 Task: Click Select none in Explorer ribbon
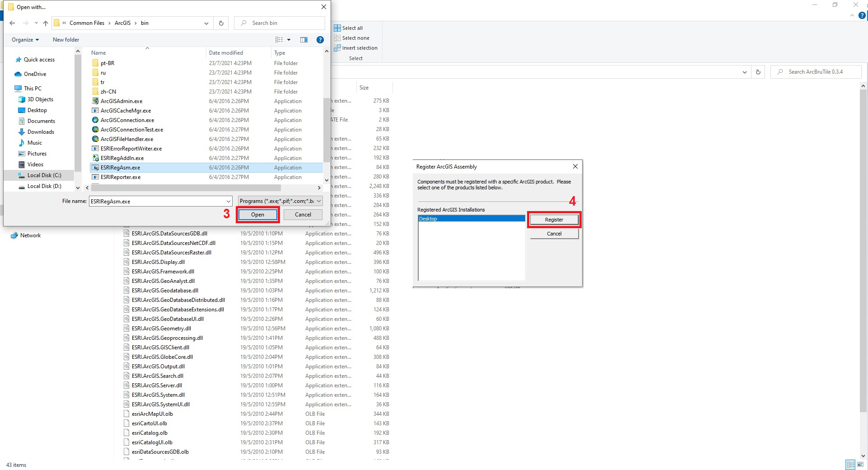coord(351,38)
